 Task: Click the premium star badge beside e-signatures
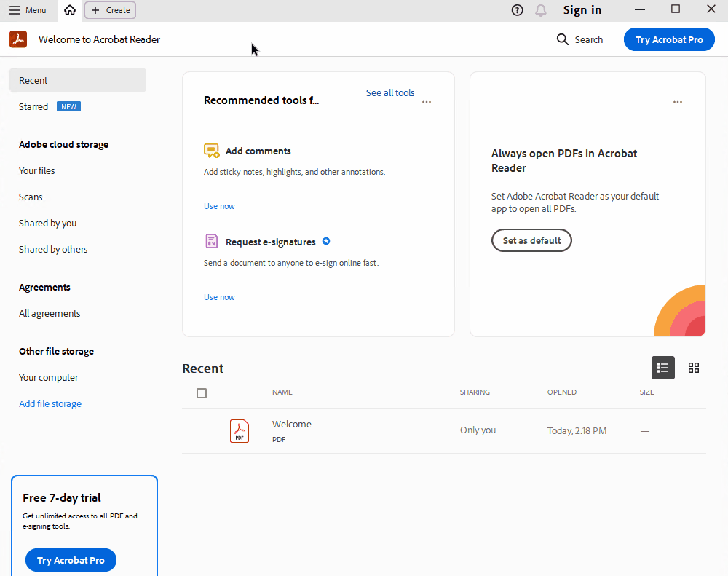tap(326, 241)
